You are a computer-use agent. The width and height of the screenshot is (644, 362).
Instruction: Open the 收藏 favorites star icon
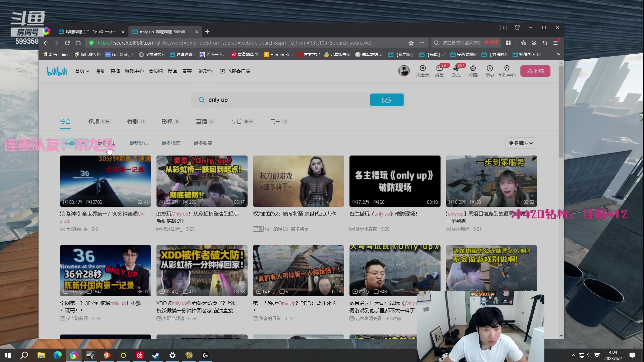(x=473, y=71)
